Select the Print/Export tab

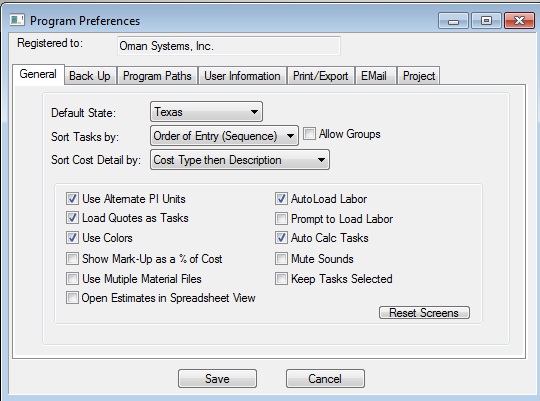320,75
